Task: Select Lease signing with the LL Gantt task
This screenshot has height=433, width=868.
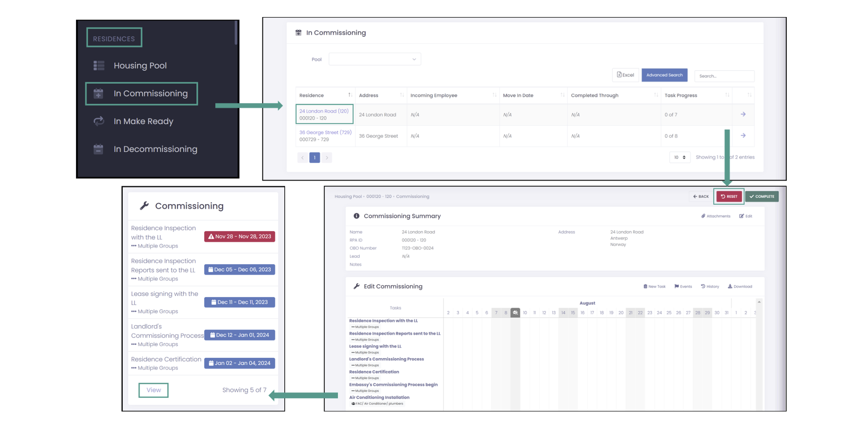Action: pos(375,346)
